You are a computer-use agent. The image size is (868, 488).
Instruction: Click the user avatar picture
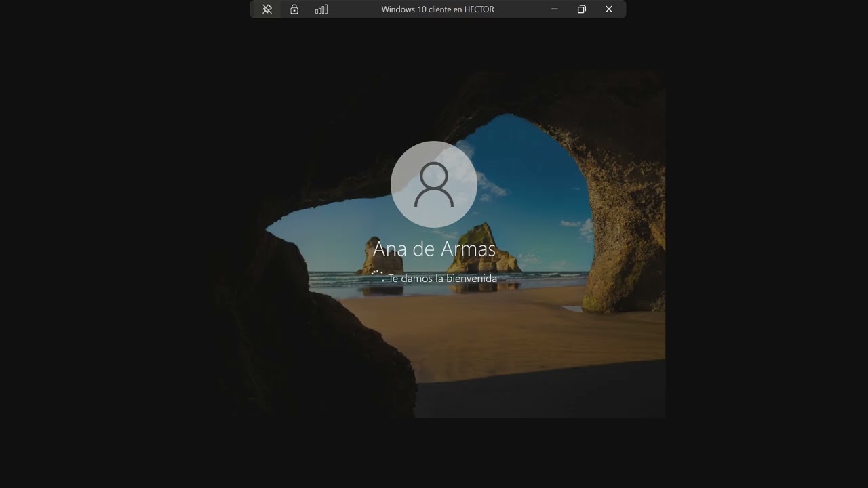(434, 184)
